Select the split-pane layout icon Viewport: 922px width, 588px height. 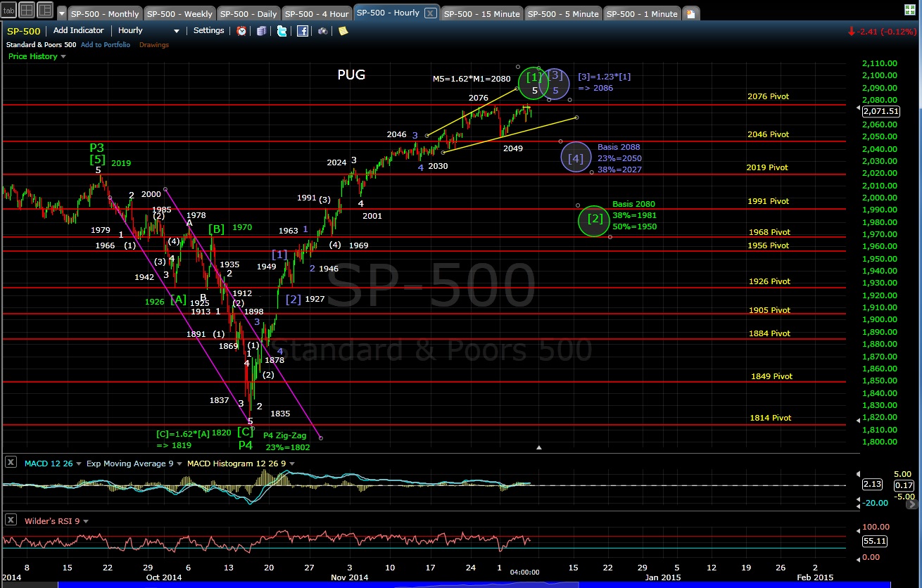tap(44, 10)
